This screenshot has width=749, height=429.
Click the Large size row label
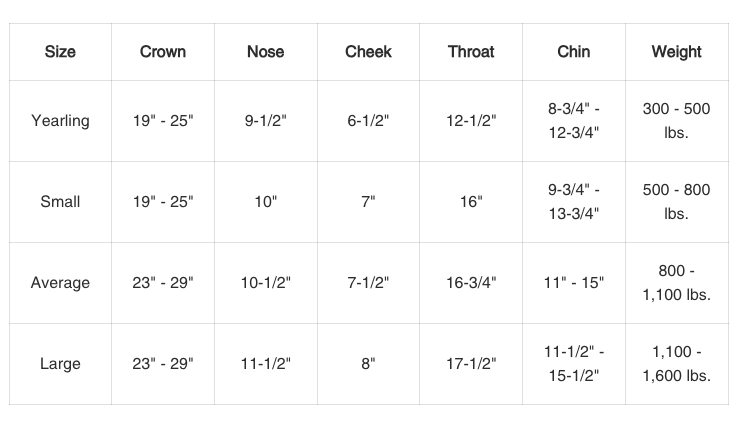click(60, 364)
